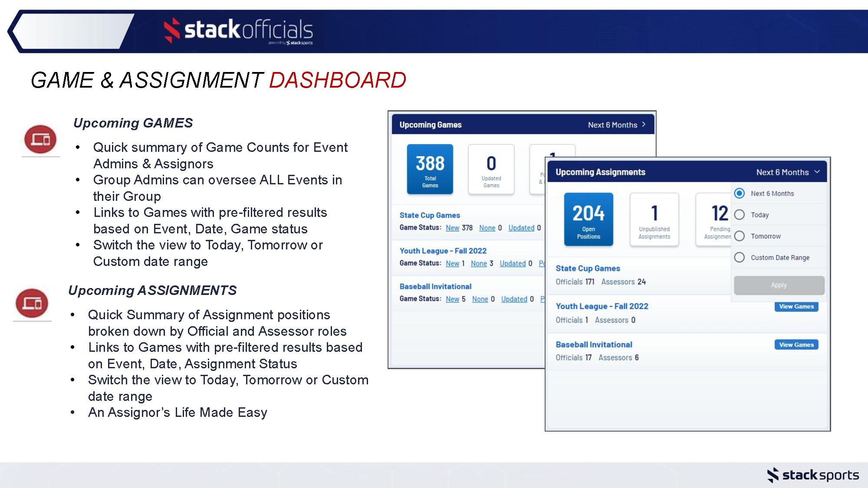This screenshot has height=488, width=868.
Task: Select the Custom Date Range radio option
Action: pos(740,257)
